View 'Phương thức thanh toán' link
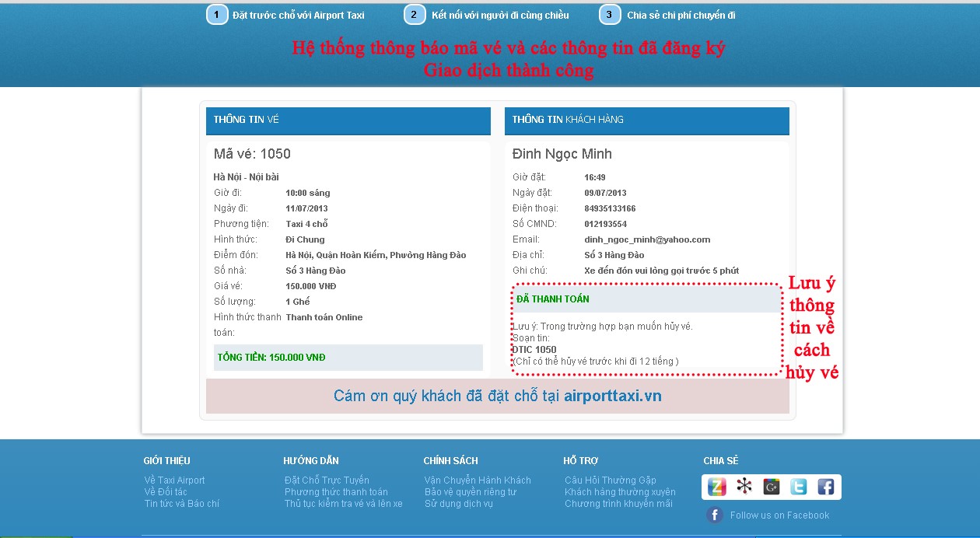 pyautogui.click(x=336, y=492)
